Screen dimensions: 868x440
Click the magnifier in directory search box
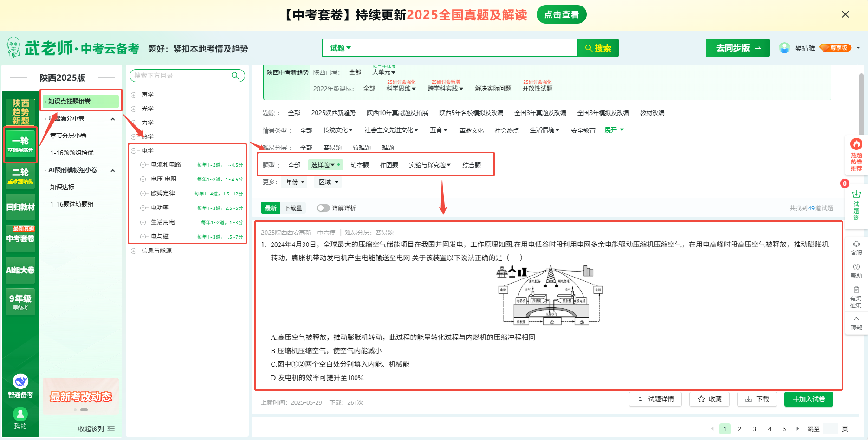tap(235, 76)
